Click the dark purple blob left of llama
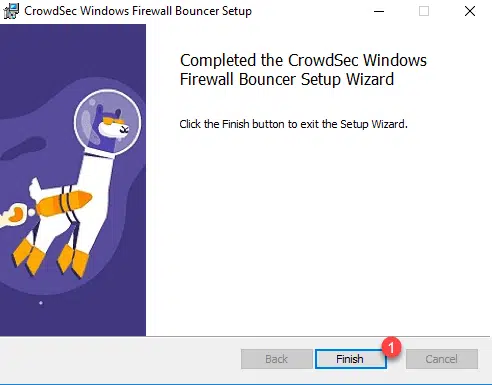Screen dimensions: 492x385 23,148
